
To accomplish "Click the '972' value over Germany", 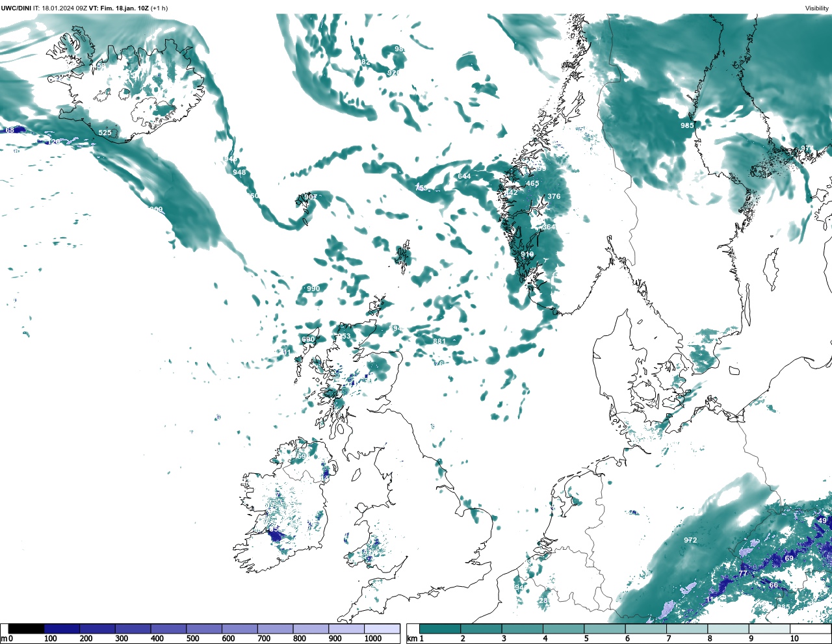I will pyautogui.click(x=690, y=540).
